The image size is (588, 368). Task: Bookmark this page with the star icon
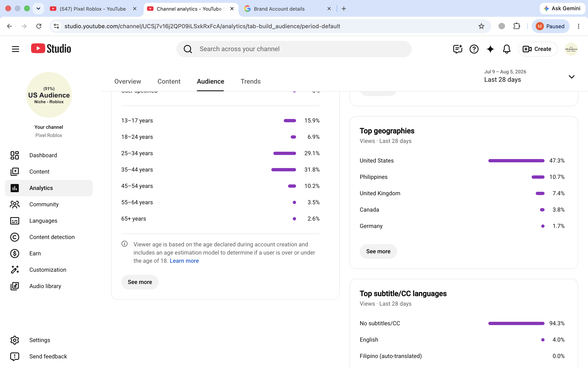click(481, 26)
